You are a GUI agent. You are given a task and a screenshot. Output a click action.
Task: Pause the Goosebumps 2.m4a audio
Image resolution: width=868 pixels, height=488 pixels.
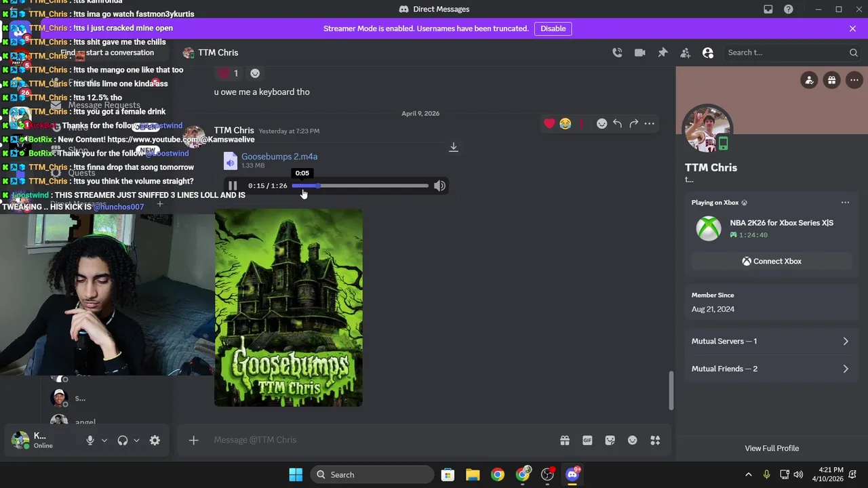pyautogui.click(x=233, y=186)
